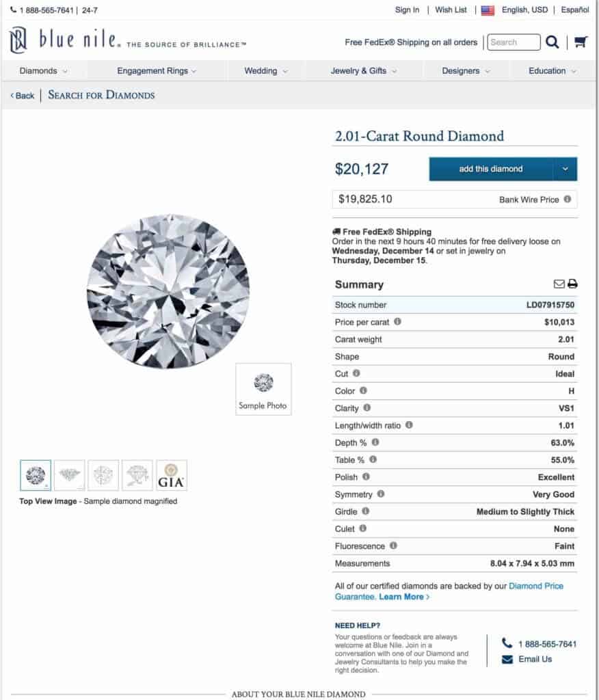Click the Back link
This screenshot has height=700, width=599.
pyautogui.click(x=23, y=96)
